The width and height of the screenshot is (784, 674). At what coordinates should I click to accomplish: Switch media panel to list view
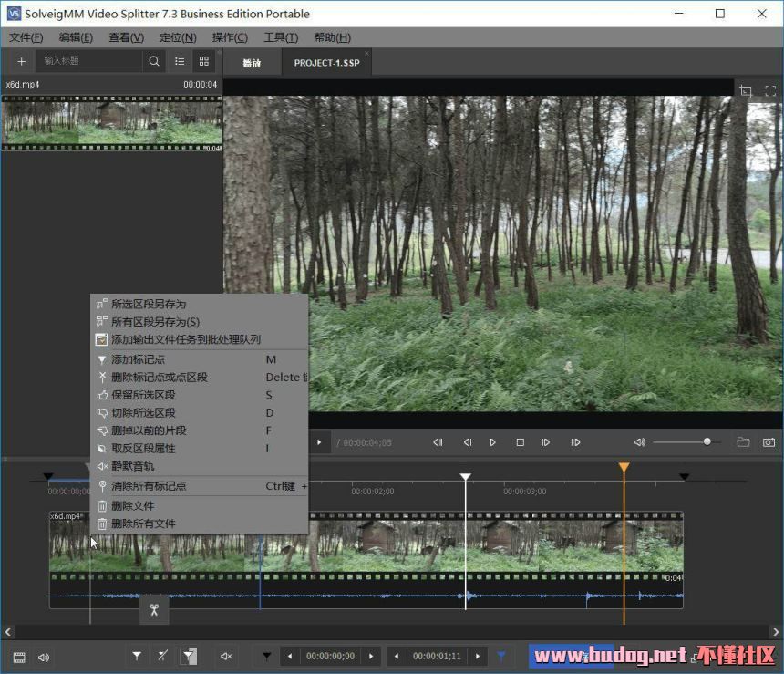180,61
